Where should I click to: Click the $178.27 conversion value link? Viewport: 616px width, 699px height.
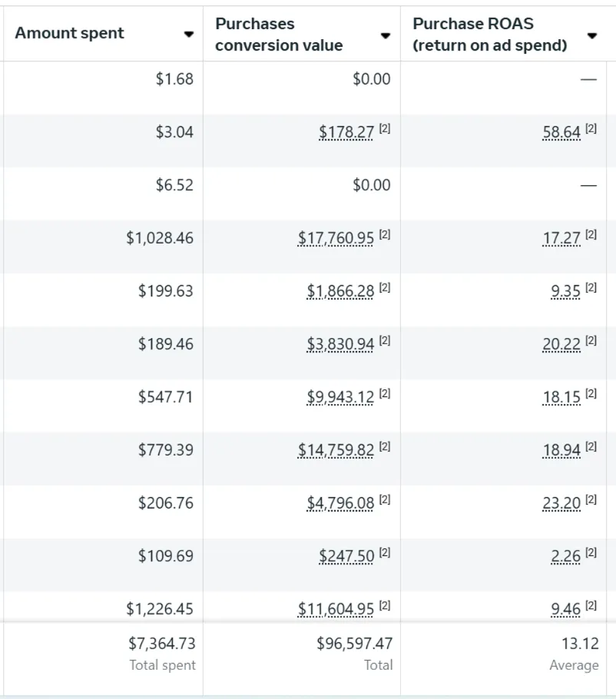(346, 133)
